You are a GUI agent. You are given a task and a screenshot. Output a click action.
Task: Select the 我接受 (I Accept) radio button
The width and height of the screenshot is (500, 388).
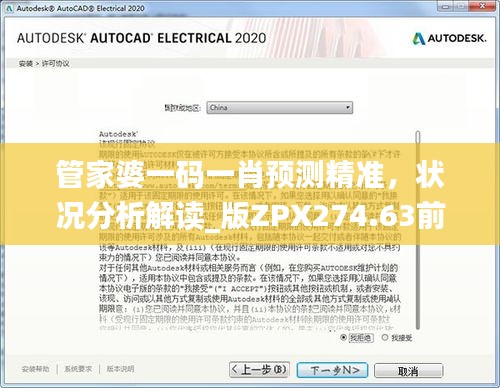[x=385, y=338]
